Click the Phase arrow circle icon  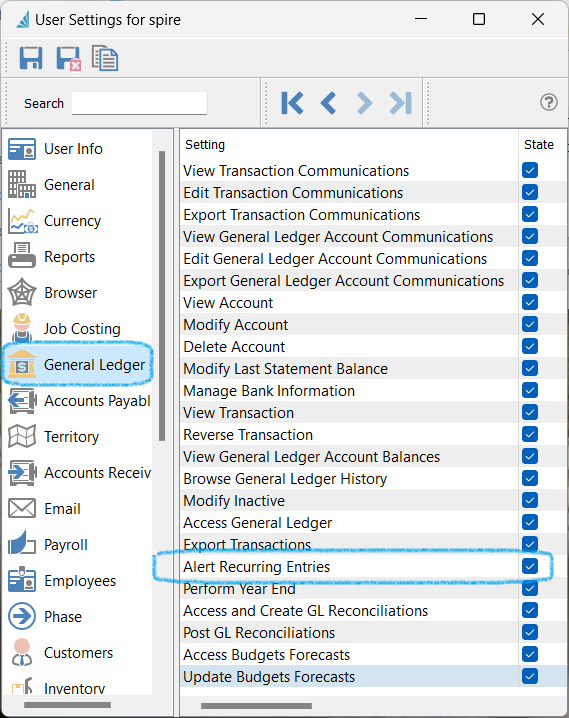coord(22,616)
